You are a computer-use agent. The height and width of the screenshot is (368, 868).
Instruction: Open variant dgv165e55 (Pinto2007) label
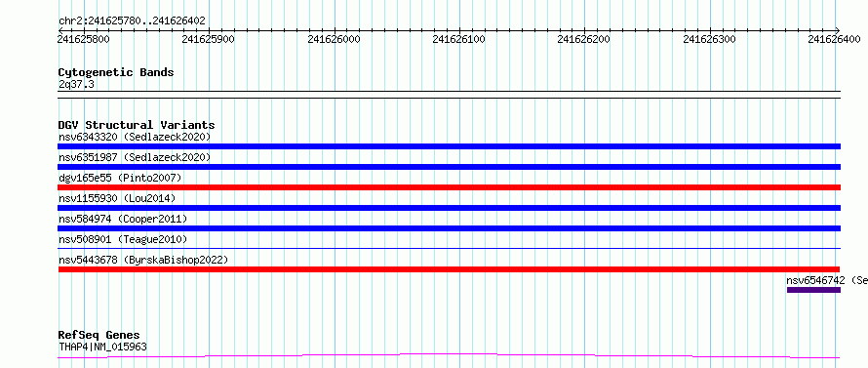click(120, 178)
